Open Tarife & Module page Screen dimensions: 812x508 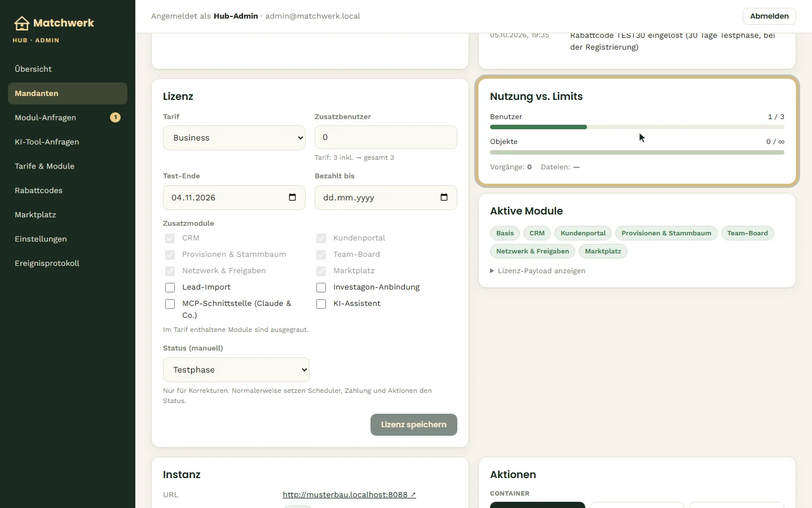(68, 166)
